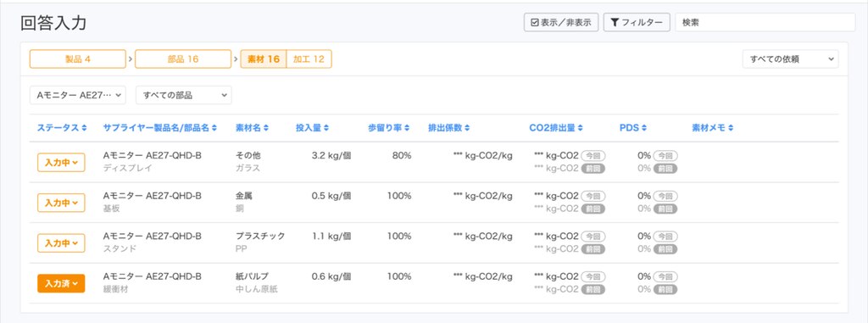Sort by 歩留り率 column
This screenshot has width=868, height=323.
tap(388, 128)
